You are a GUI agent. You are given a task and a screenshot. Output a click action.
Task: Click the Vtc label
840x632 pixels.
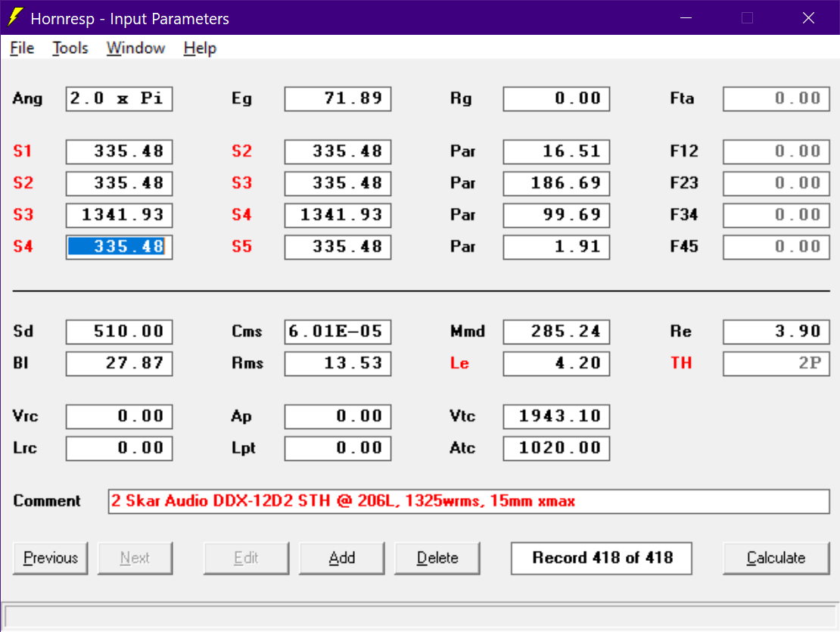pos(462,416)
